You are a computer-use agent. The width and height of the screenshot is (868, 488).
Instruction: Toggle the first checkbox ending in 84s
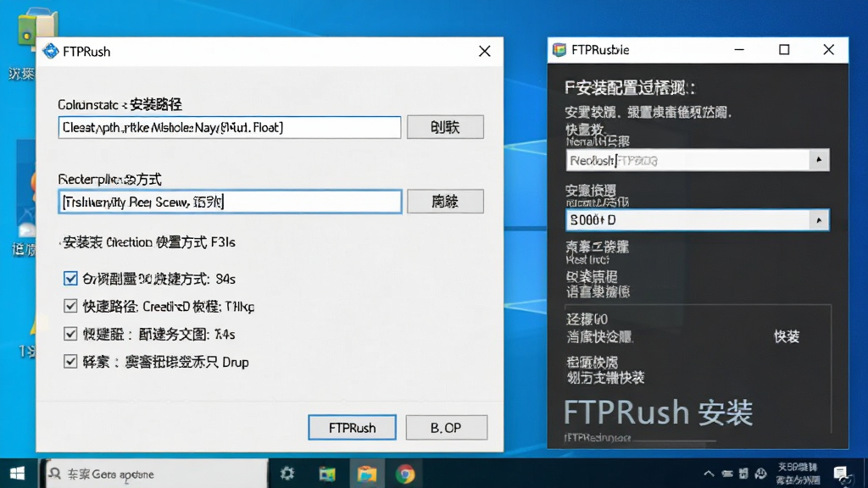[x=70, y=278]
